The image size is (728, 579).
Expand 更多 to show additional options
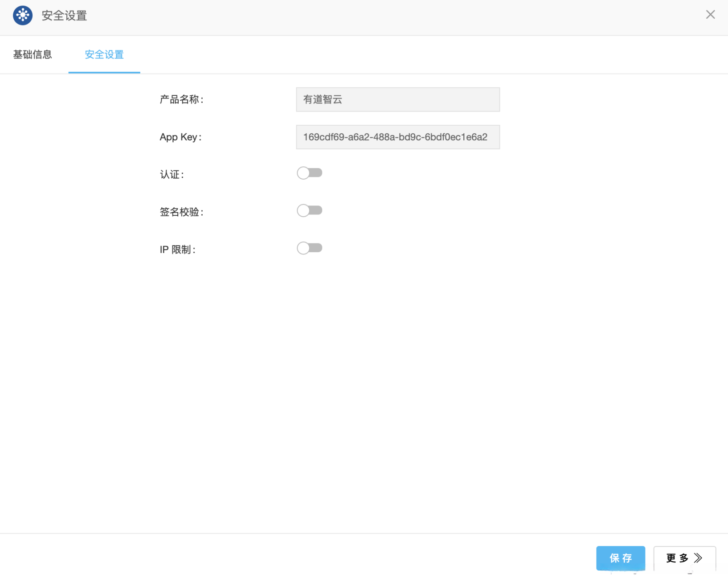[684, 558]
